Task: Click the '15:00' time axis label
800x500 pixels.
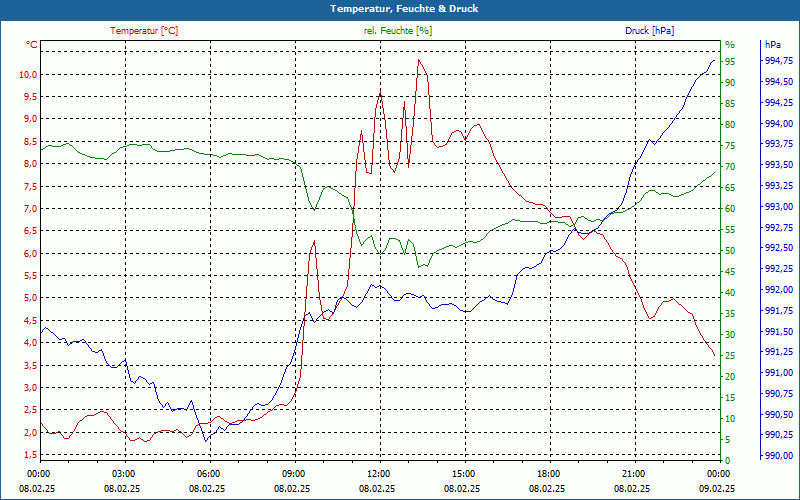Action: [x=463, y=473]
